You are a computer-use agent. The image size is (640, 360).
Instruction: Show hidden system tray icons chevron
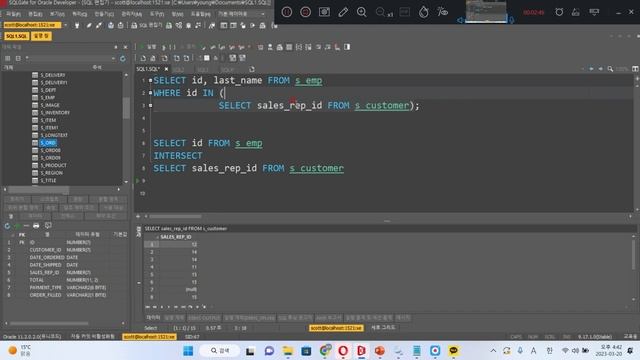(x=493, y=351)
